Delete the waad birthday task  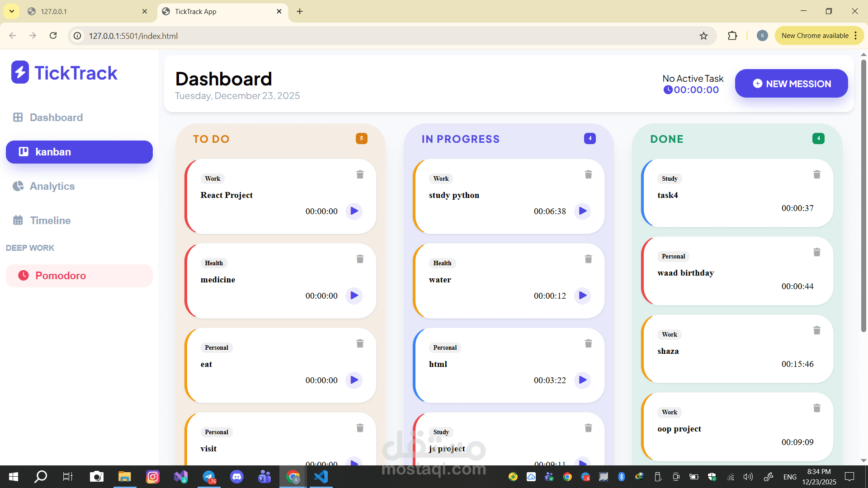coord(816,252)
